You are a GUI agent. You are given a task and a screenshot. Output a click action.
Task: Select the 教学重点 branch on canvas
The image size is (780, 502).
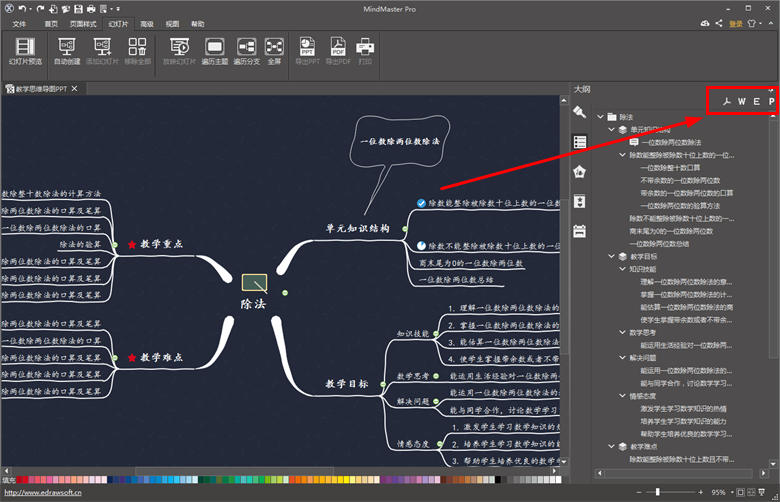[x=161, y=244]
